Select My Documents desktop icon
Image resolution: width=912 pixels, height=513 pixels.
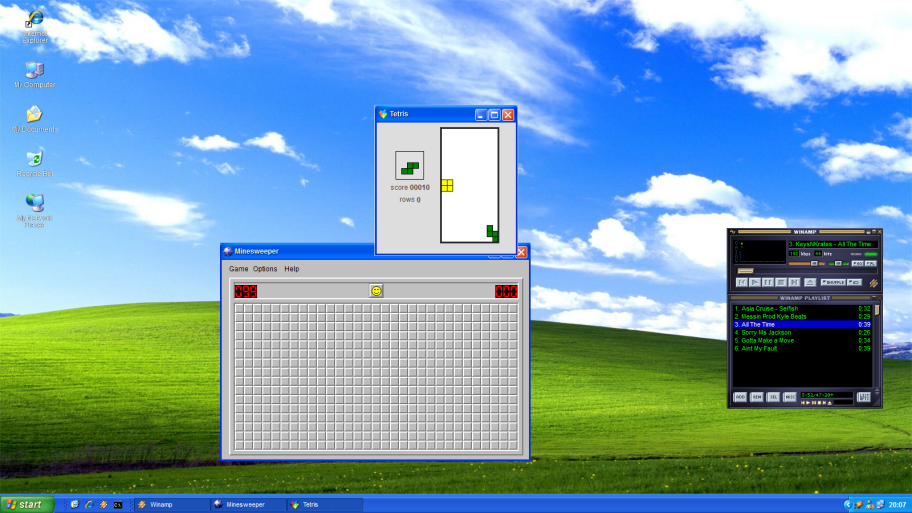pos(35,119)
